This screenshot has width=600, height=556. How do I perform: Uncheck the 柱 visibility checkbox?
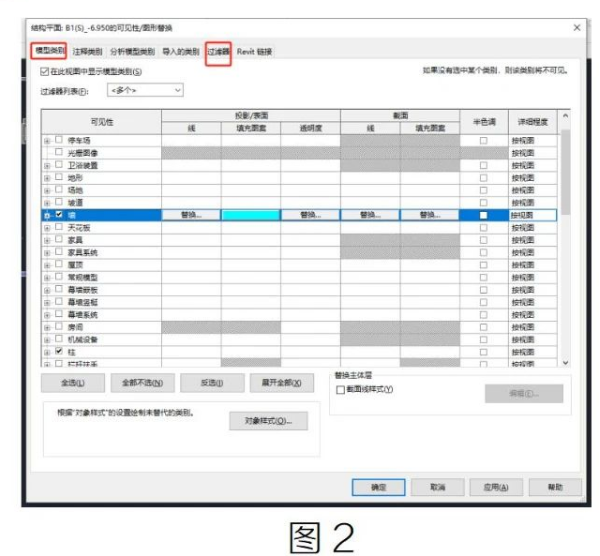tap(59, 351)
